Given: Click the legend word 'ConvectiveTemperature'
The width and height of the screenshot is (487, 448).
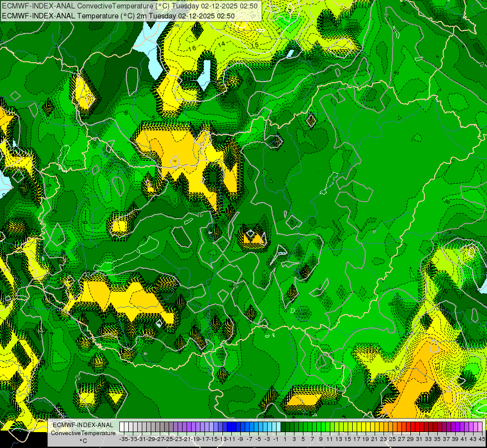Looking at the screenshot, I should pos(83,433).
